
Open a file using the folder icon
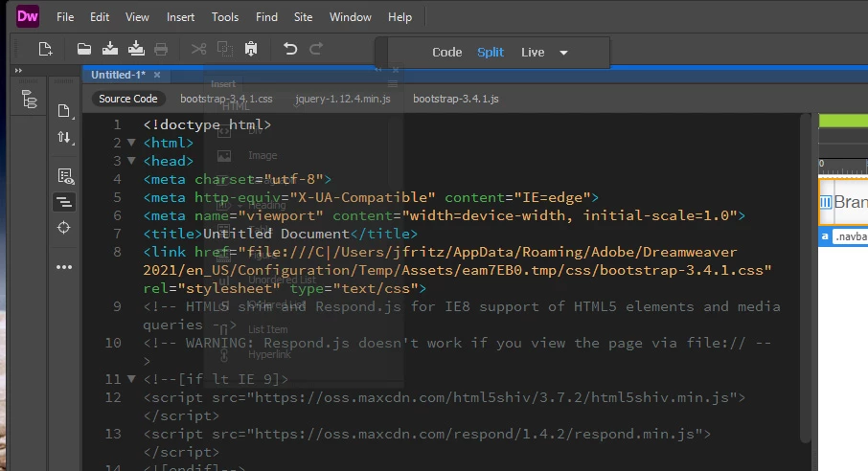84,49
